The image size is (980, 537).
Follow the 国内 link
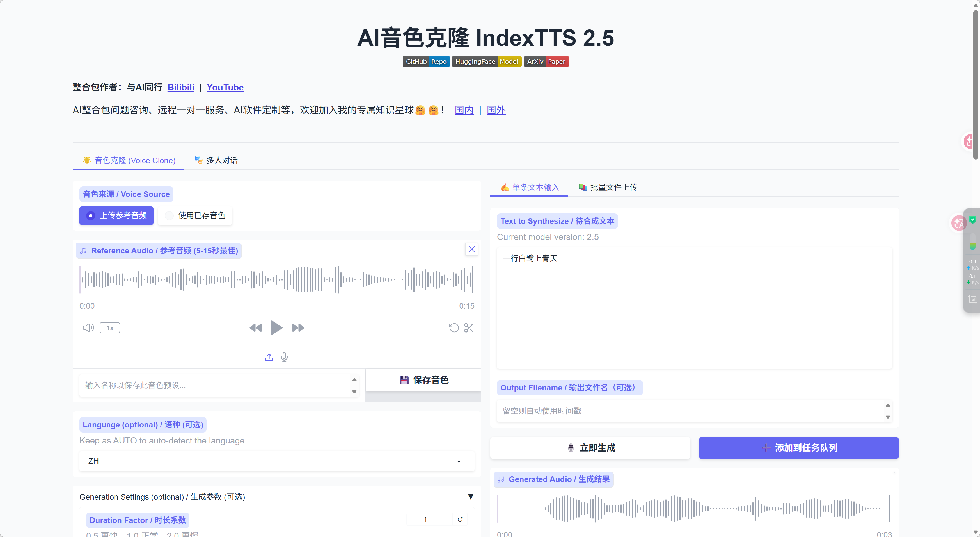[x=464, y=110]
